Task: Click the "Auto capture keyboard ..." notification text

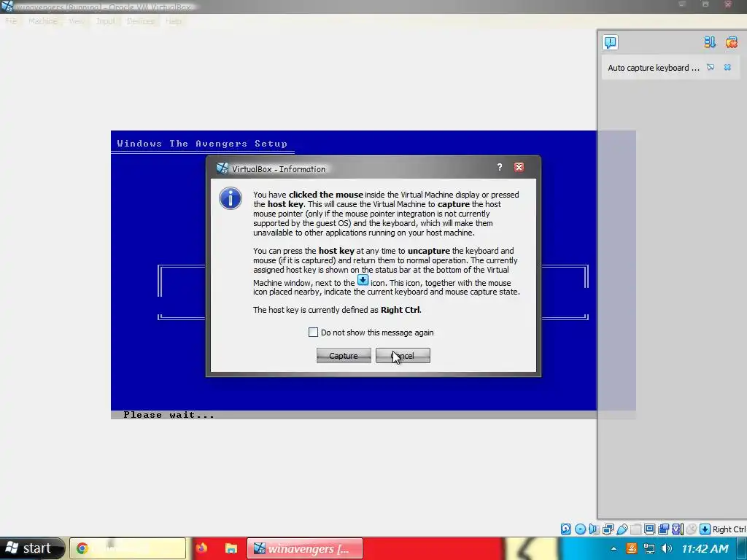Action: (653, 68)
